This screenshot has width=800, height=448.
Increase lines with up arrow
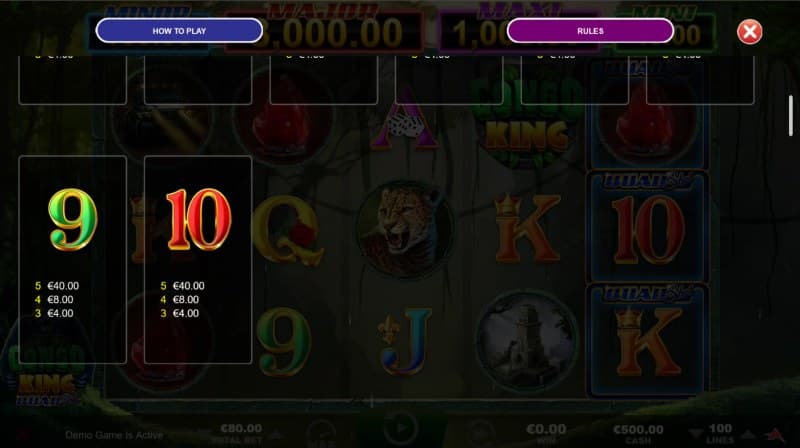click(x=748, y=433)
